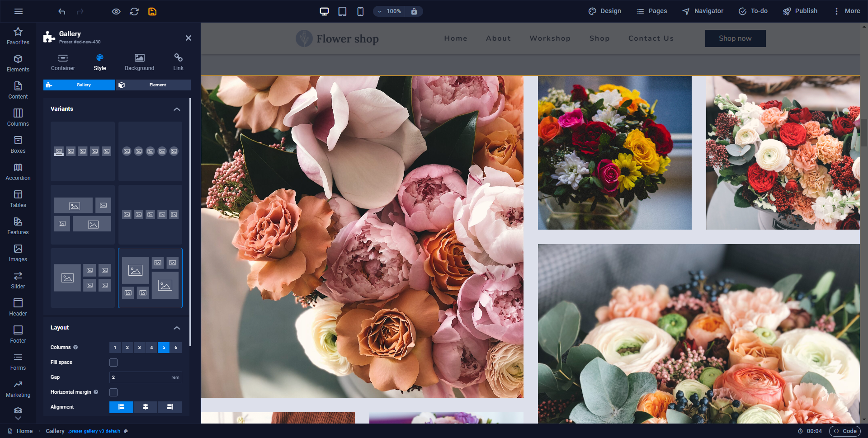
Task: Switch to tablet view icon
Action: click(342, 11)
